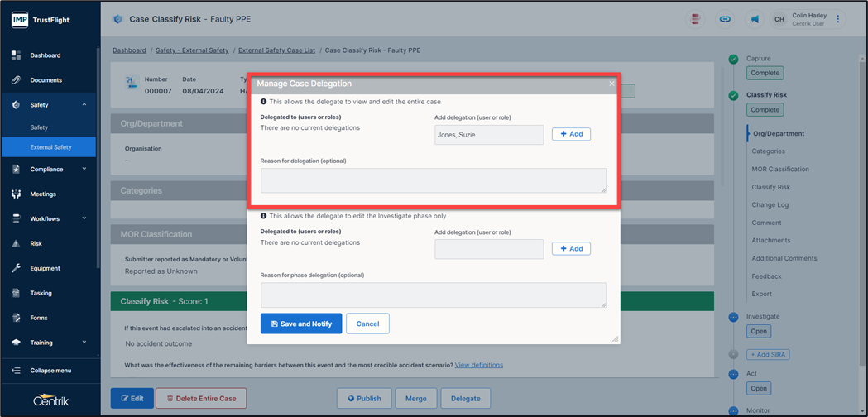Click Save and Notify button
The image size is (868, 417).
click(x=300, y=324)
